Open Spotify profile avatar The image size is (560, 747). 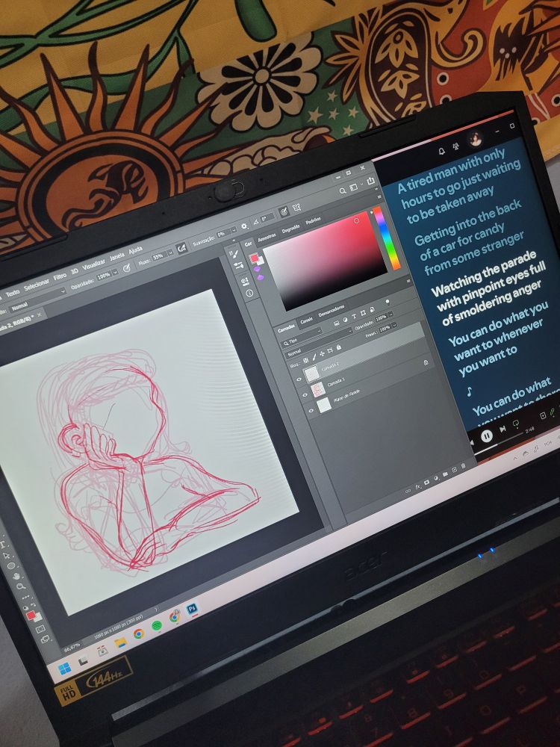point(475,139)
